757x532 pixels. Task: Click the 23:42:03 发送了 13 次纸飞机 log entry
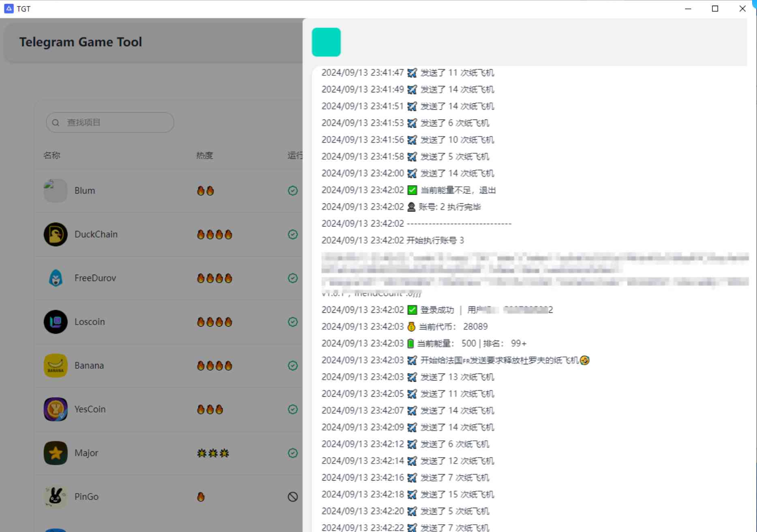pyautogui.click(x=408, y=377)
